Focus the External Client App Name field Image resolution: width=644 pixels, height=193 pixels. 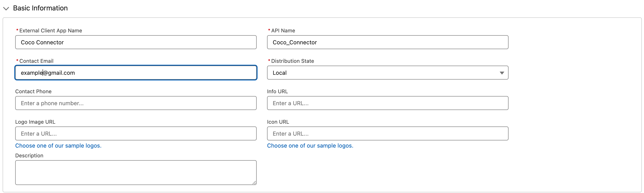point(135,42)
